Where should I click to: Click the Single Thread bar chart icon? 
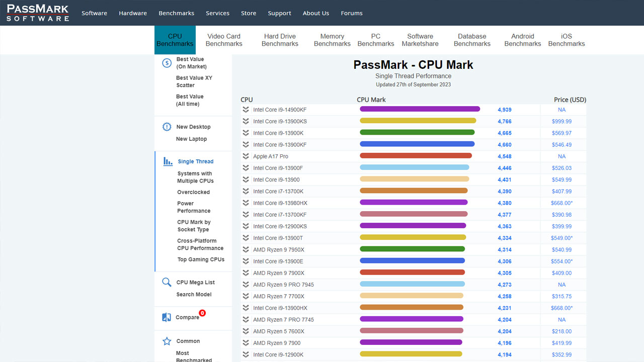click(168, 161)
